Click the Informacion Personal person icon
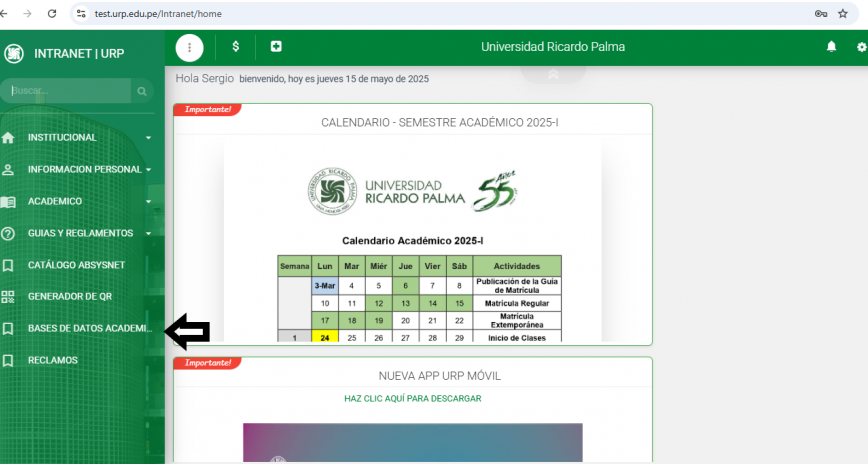Image resolution: width=868 pixels, height=464 pixels. pyautogui.click(x=8, y=169)
